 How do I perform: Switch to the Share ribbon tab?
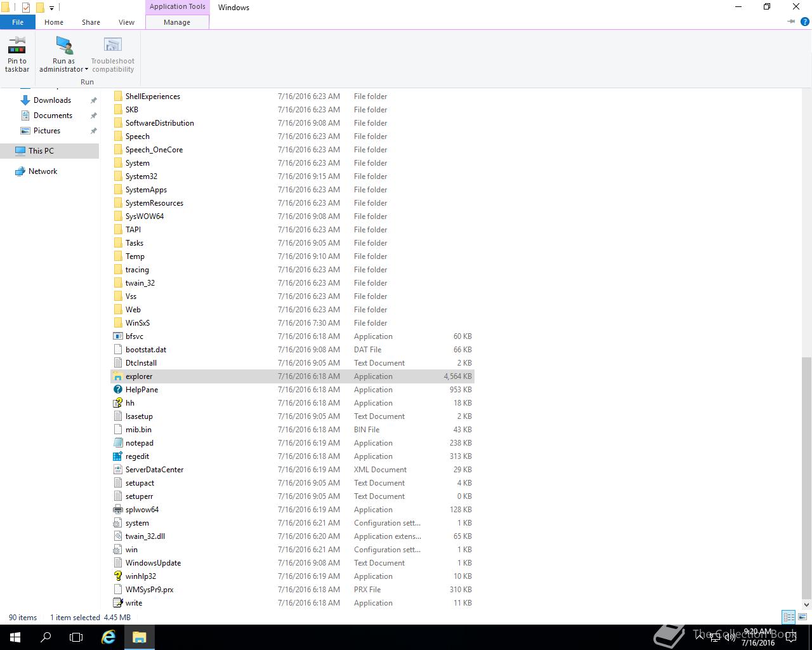click(x=91, y=22)
